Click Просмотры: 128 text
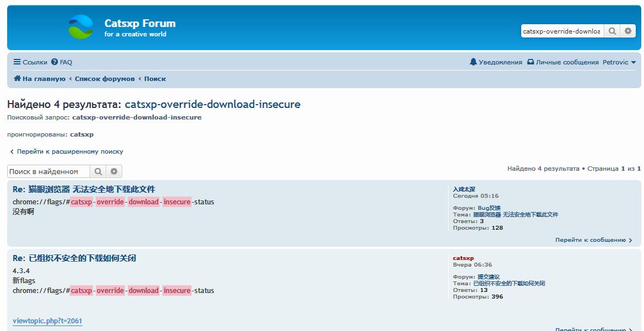The image size is (644, 331). pos(478,228)
